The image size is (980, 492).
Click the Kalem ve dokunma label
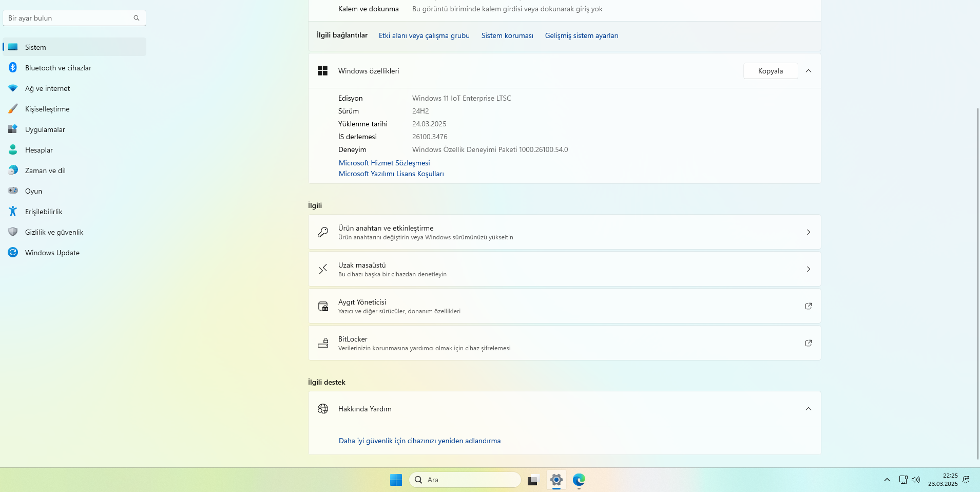tap(369, 9)
